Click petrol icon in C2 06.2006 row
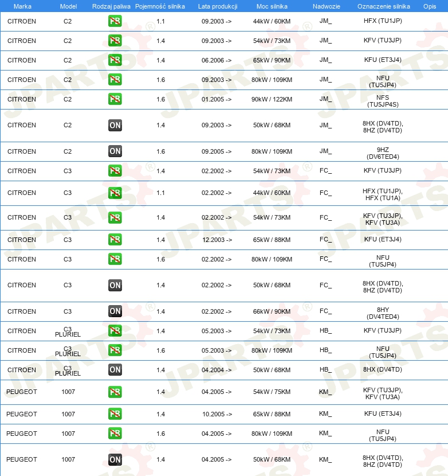 click(x=115, y=60)
